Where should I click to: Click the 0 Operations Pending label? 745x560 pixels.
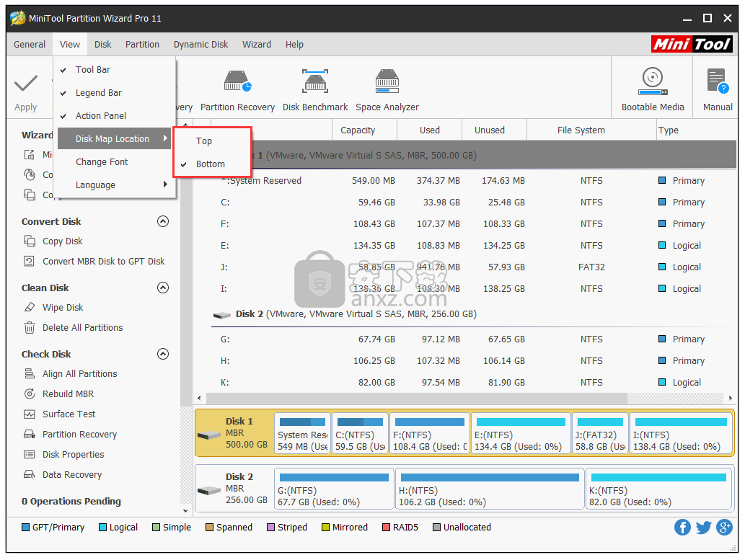pos(71,502)
